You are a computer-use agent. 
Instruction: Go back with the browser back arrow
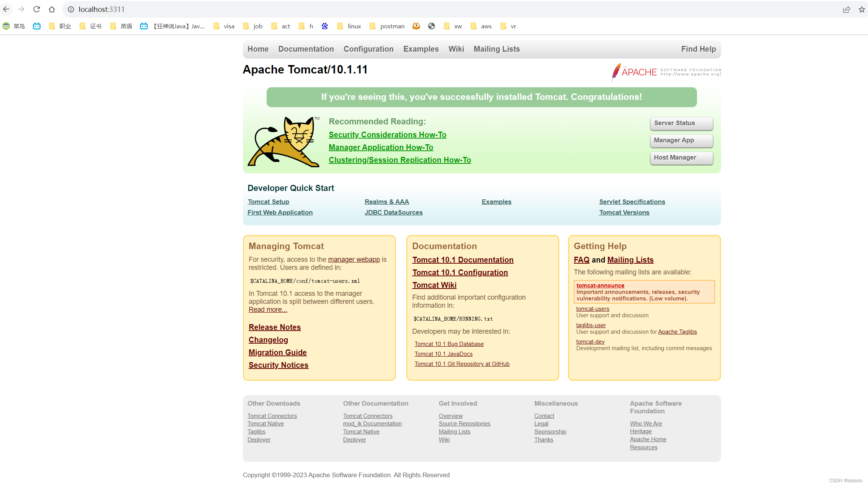[6, 9]
